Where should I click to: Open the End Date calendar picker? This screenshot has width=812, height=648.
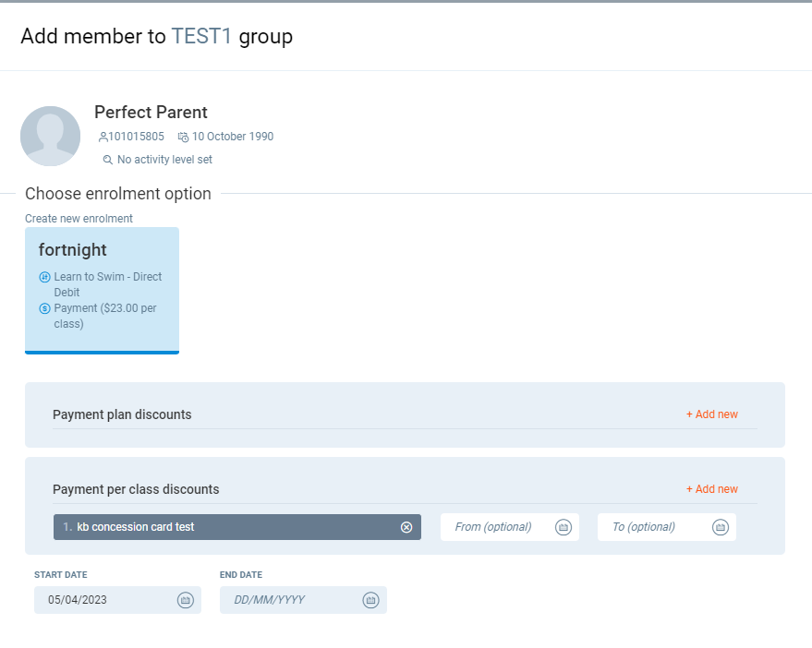coord(370,600)
